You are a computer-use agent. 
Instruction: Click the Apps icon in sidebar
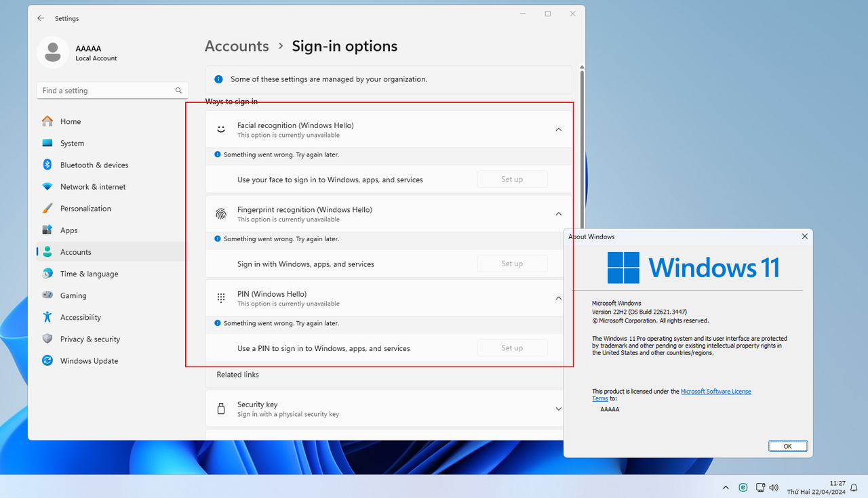pos(47,230)
